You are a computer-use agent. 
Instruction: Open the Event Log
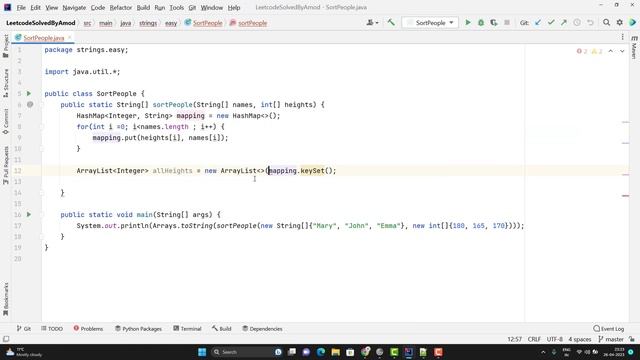[x=609, y=329]
